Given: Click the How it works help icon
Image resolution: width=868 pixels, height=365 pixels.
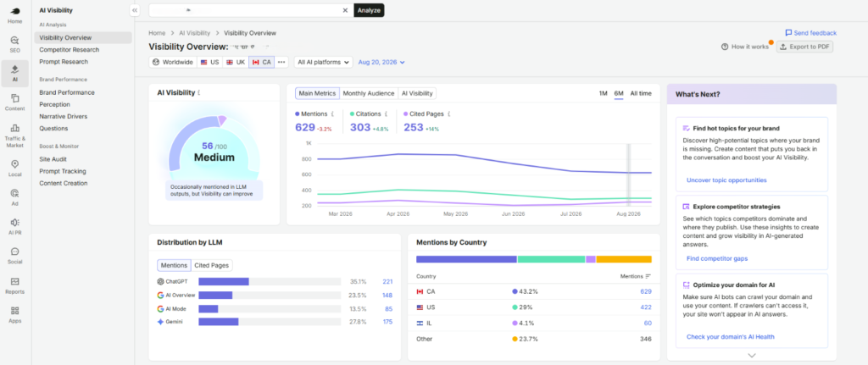Looking at the screenshot, I should pyautogui.click(x=725, y=47).
